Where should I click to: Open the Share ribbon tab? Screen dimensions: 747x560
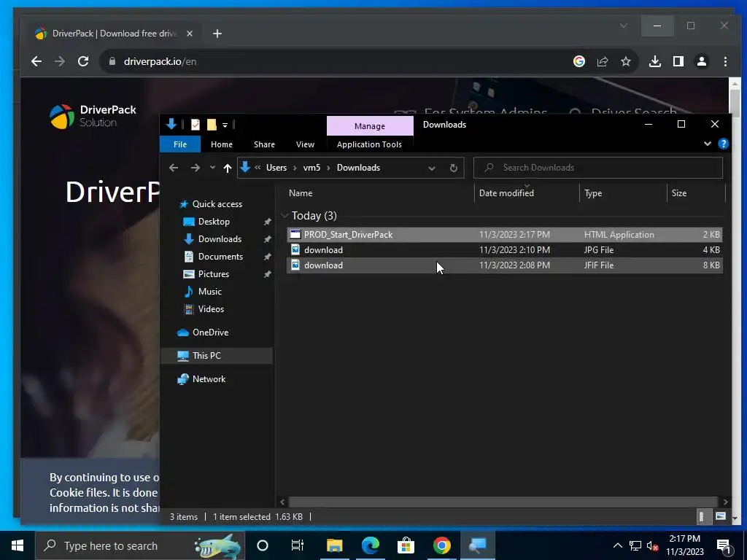(x=264, y=144)
